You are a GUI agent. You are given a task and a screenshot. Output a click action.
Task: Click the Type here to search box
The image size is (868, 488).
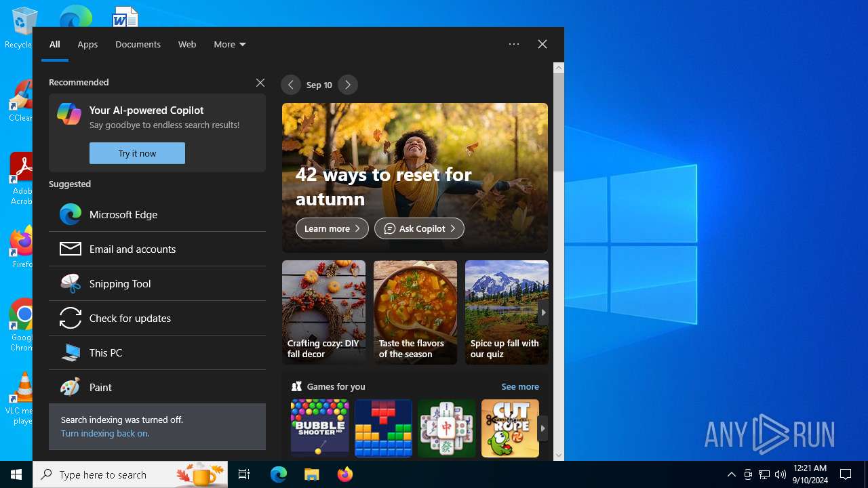click(x=130, y=474)
